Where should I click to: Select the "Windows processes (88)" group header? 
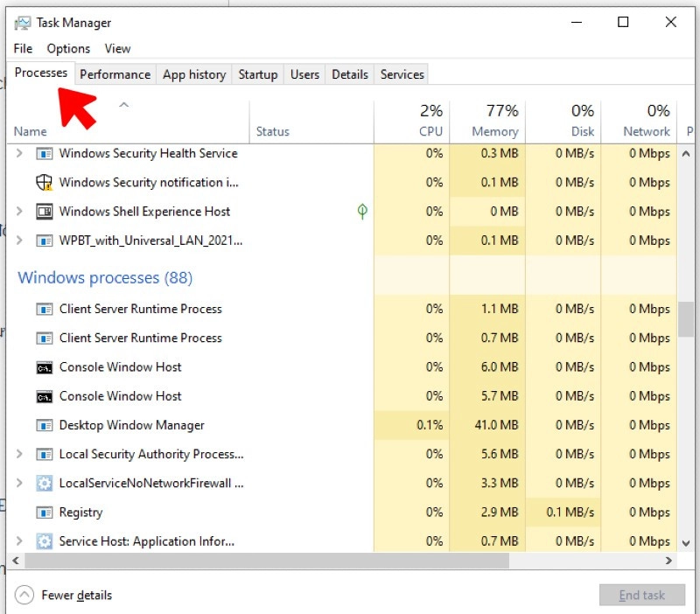105,278
